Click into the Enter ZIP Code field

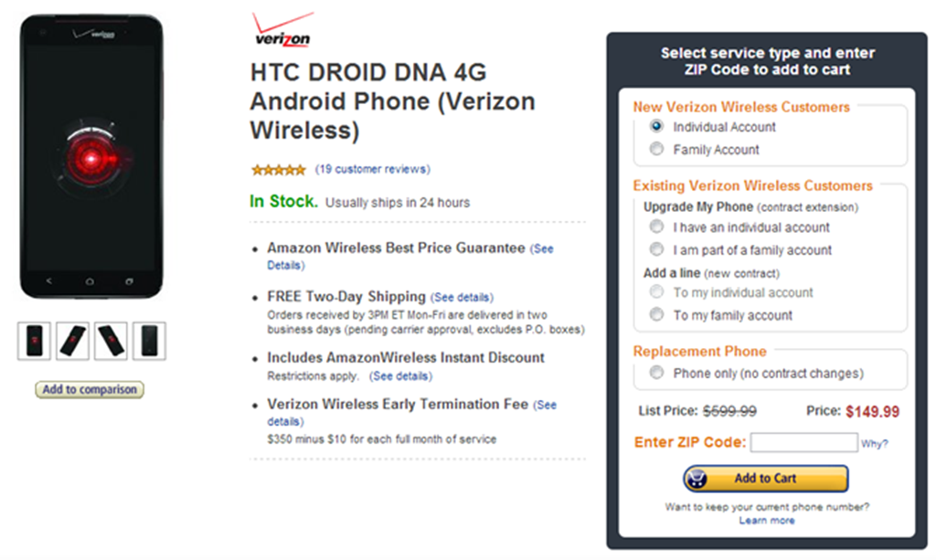(x=803, y=443)
